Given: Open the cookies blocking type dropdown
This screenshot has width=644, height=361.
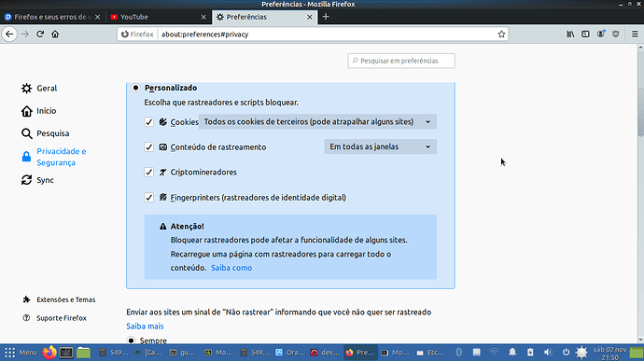Looking at the screenshot, I should pyautogui.click(x=317, y=121).
